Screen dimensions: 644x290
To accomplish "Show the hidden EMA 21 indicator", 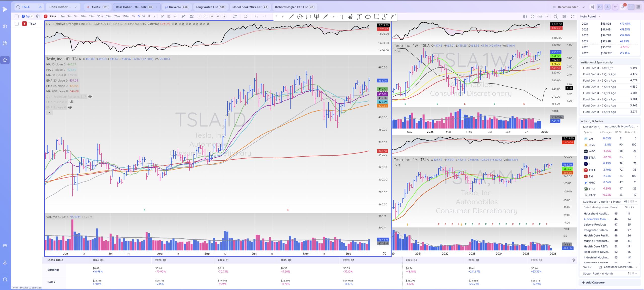I will [x=71, y=102].
